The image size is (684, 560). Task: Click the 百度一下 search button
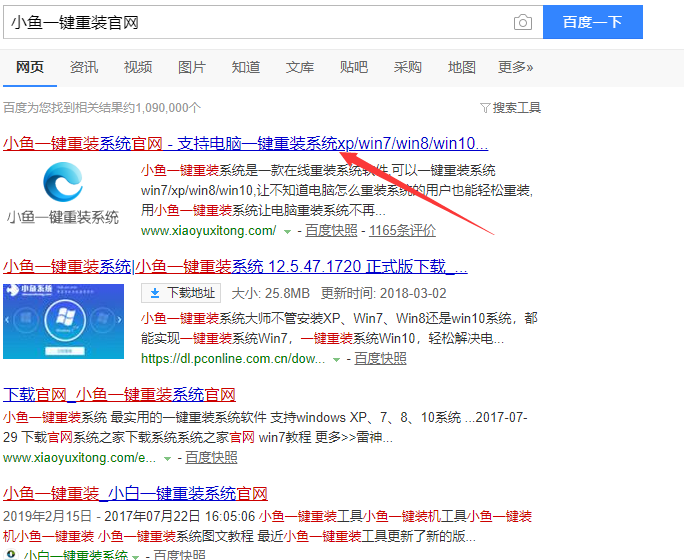click(592, 22)
